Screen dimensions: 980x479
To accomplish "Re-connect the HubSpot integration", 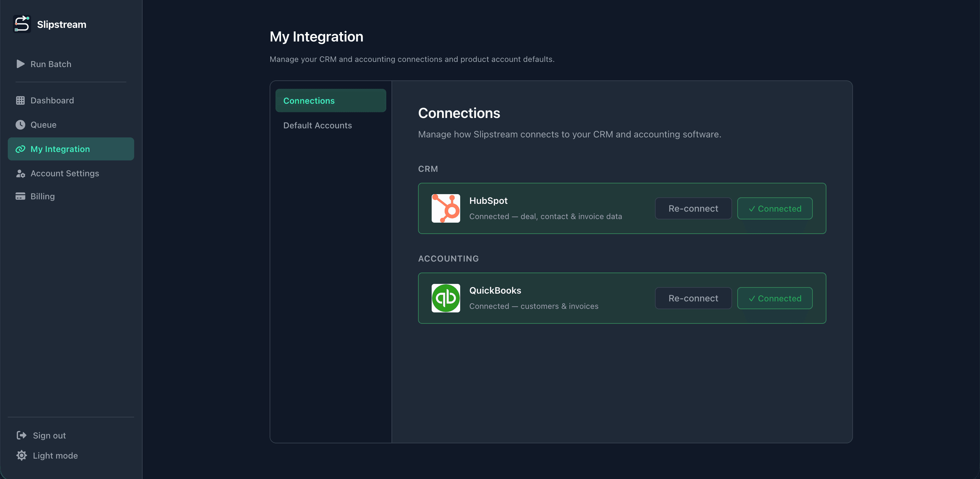I will (x=693, y=208).
